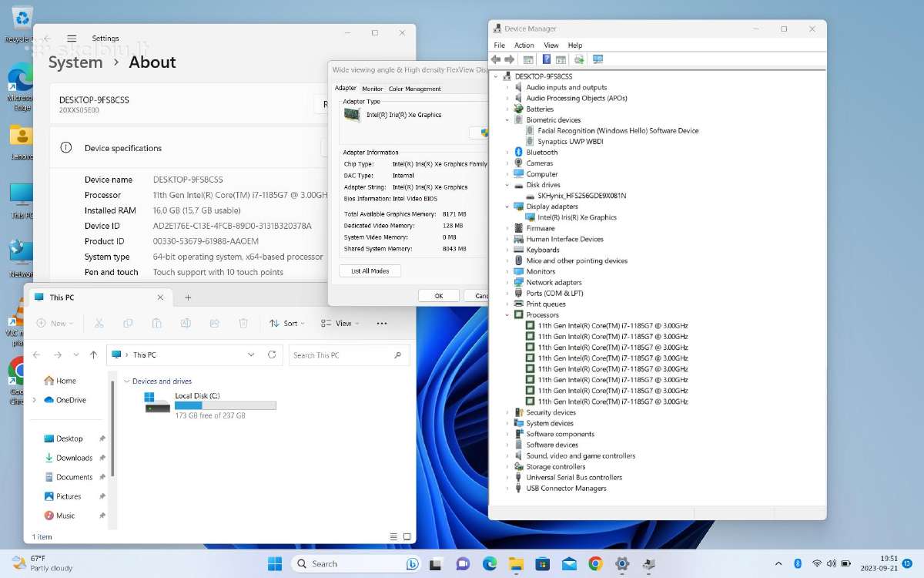Switch to the Color Management tab

pos(415,89)
